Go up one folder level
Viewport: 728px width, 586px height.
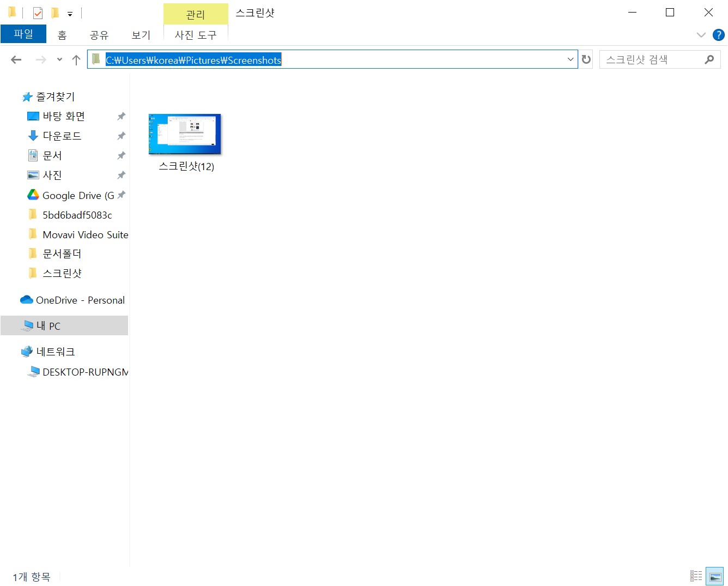point(76,59)
